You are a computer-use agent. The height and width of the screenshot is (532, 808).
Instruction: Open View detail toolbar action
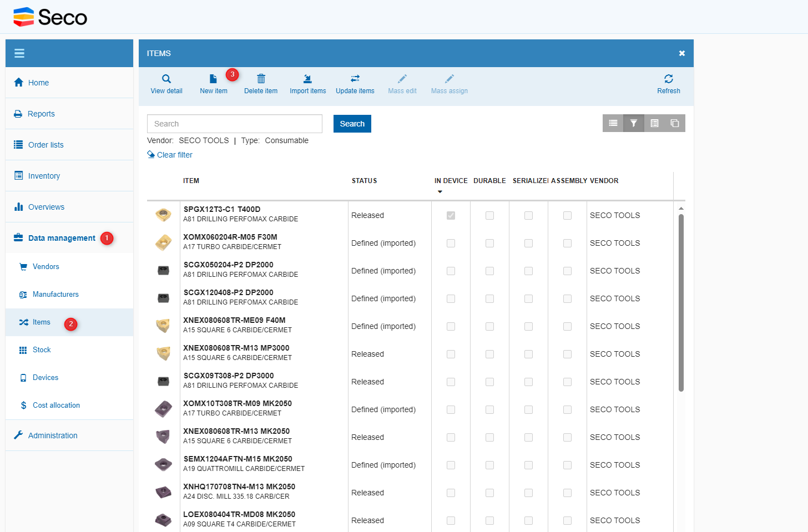pyautogui.click(x=166, y=84)
